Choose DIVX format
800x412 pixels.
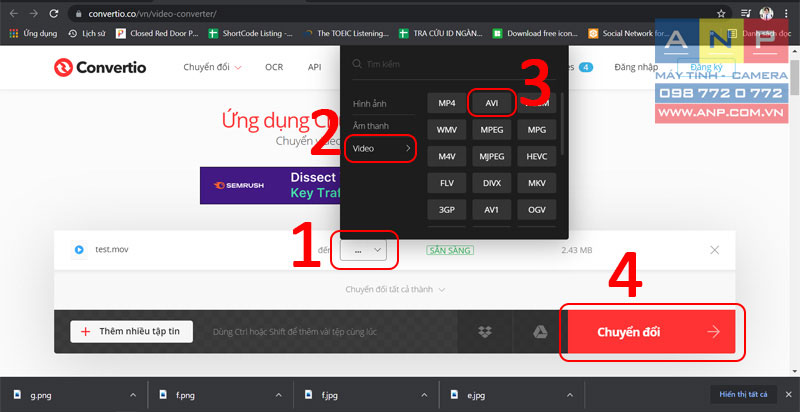click(x=491, y=183)
